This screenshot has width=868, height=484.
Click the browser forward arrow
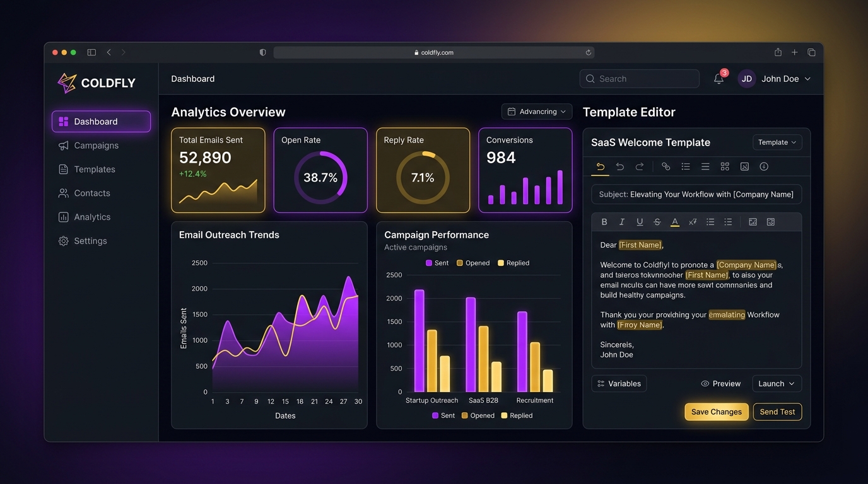point(124,52)
